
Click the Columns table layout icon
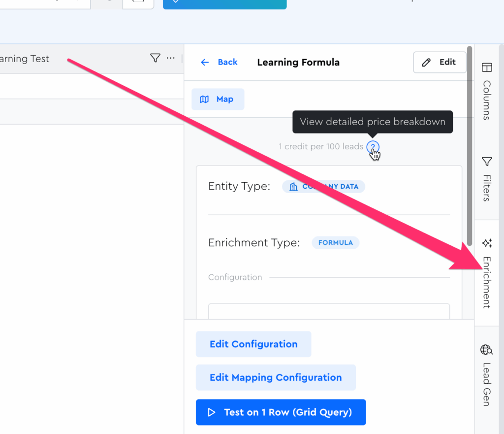click(487, 67)
